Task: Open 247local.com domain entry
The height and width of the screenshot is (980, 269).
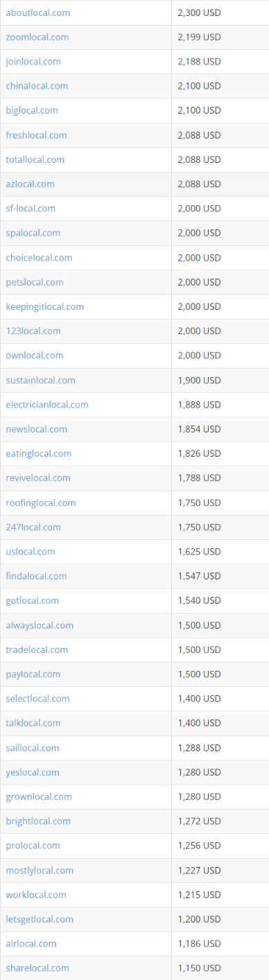Action: click(x=33, y=527)
